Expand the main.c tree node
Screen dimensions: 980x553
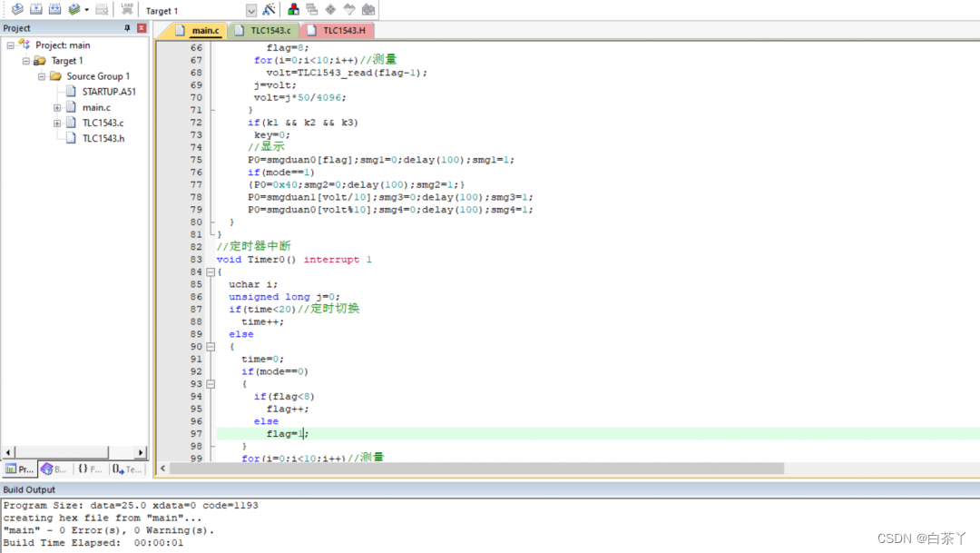click(57, 107)
